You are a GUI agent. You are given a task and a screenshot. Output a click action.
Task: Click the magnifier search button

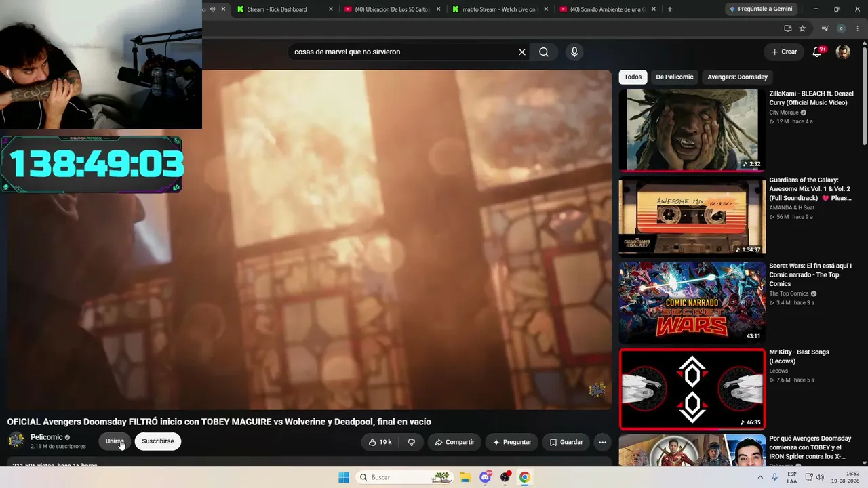click(x=544, y=52)
